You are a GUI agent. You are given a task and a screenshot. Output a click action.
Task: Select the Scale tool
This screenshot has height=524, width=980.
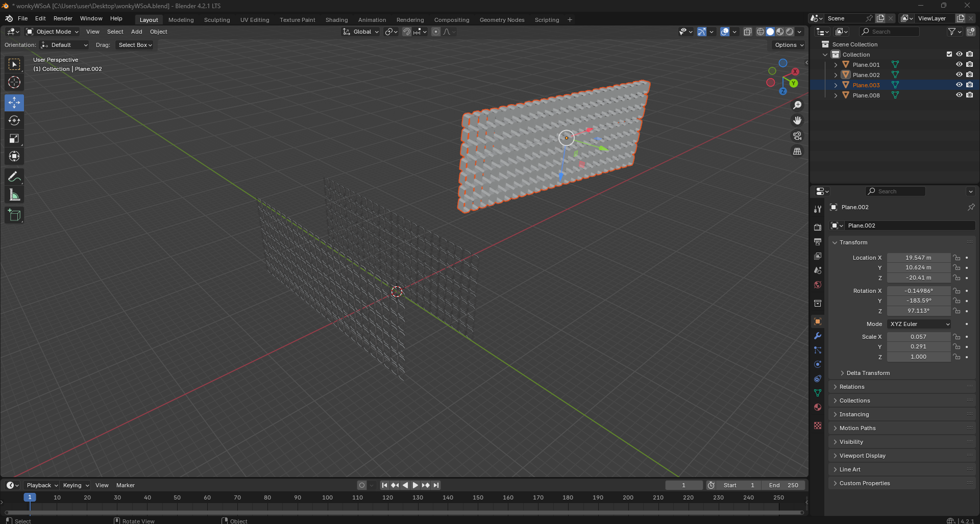coord(14,139)
